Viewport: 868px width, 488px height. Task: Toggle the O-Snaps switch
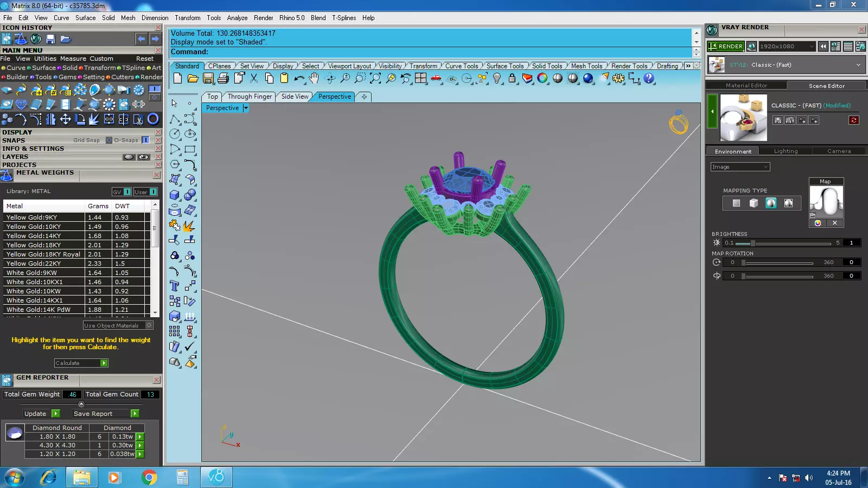pos(145,140)
